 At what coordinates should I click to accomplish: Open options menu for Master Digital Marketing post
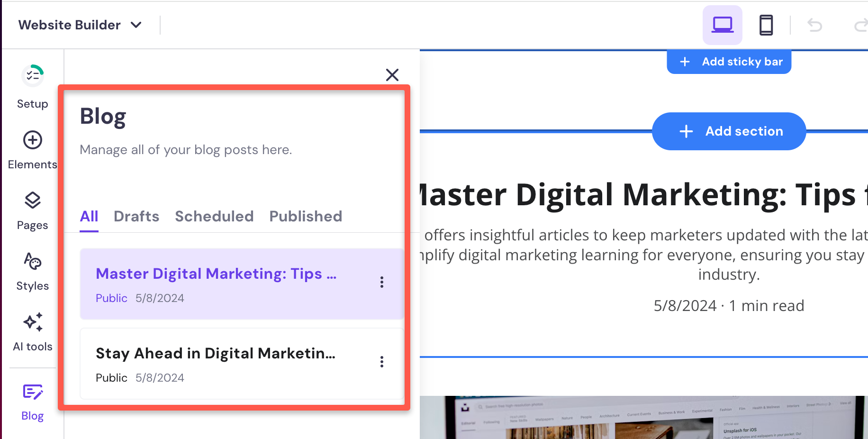(x=382, y=283)
